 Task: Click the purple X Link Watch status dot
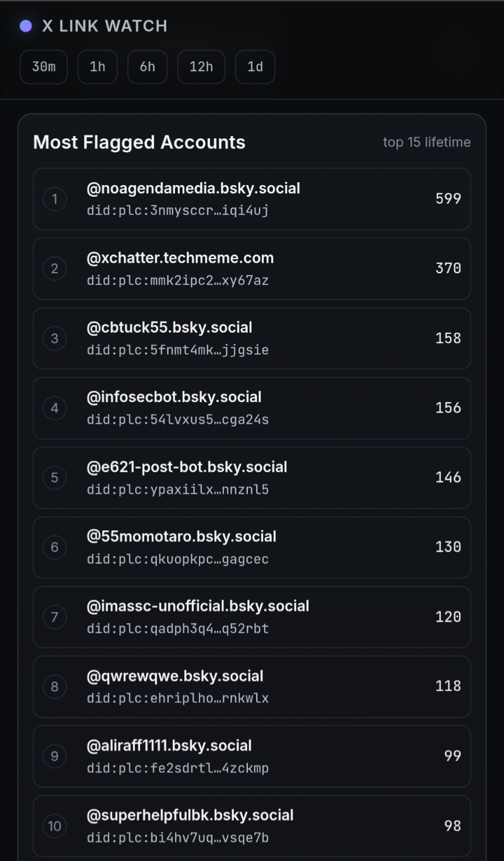tap(26, 26)
